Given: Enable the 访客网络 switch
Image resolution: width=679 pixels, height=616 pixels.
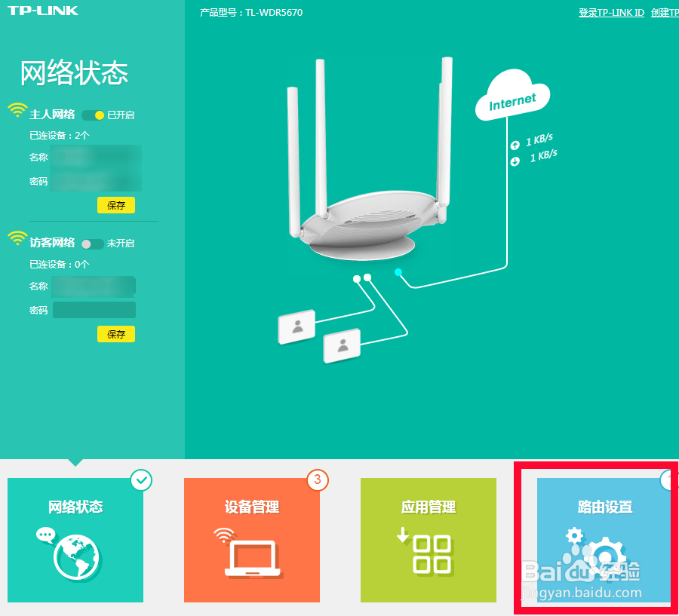Looking at the screenshot, I should tap(93, 244).
